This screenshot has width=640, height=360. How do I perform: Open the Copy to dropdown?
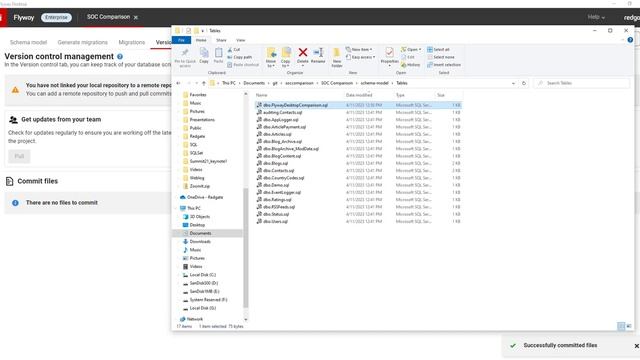tap(286, 57)
